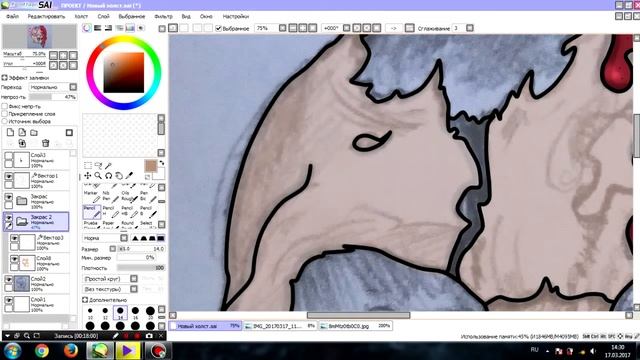Hide the Закрас 2 folder
This screenshot has width=640, height=360.
pyautogui.click(x=9, y=218)
